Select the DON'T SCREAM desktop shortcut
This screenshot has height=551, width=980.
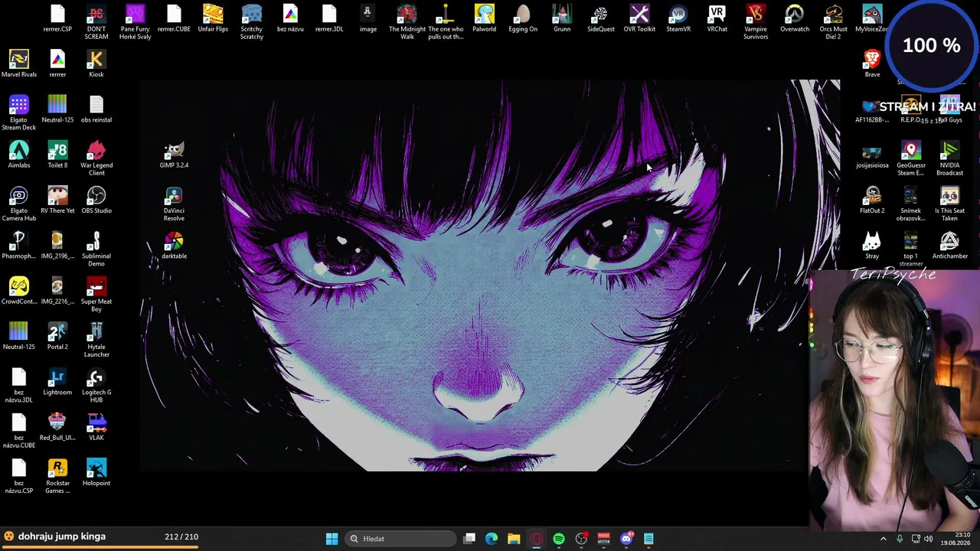[96, 22]
